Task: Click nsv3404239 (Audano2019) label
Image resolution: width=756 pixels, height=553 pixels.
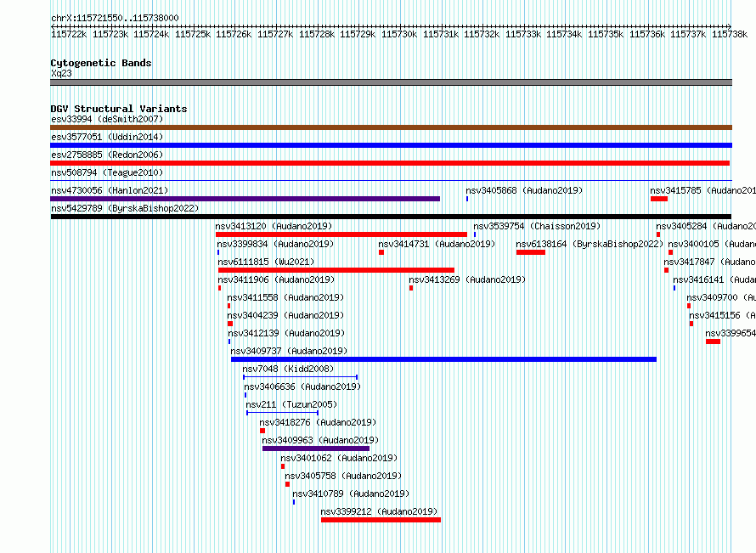Action: point(285,315)
